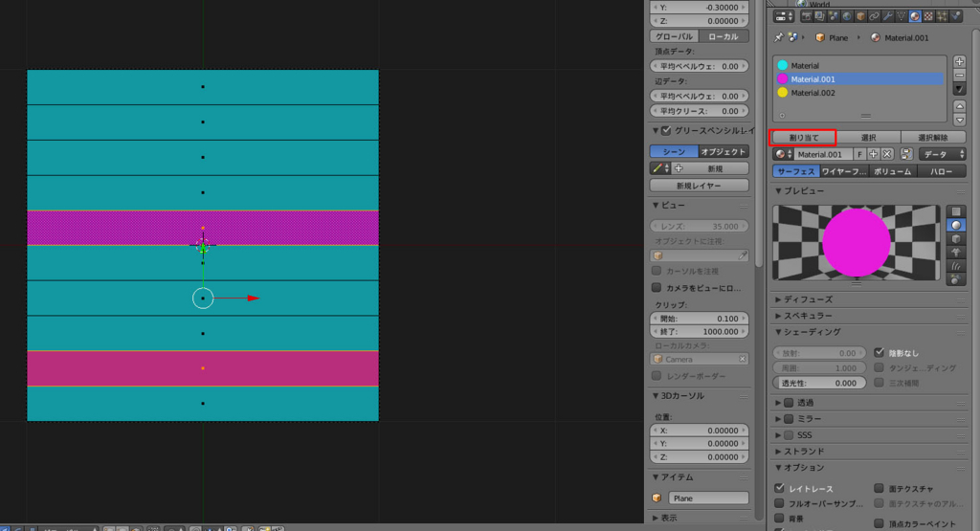Screen dimensions: 980x531
Task: Enable the Transparency (透過) checkbox
Action: [789, 403]
